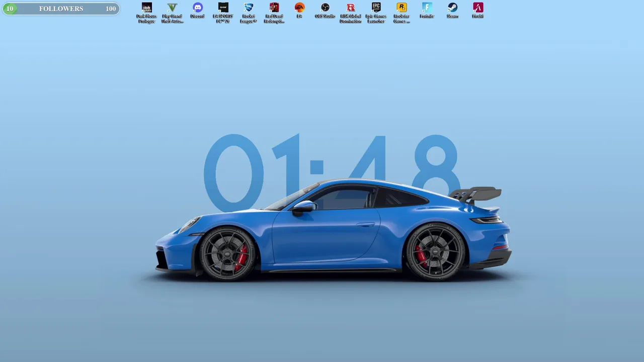Click the 01:48 wallpaper clock widget
This screenshot has height=362, width=644.
(332, 172)
